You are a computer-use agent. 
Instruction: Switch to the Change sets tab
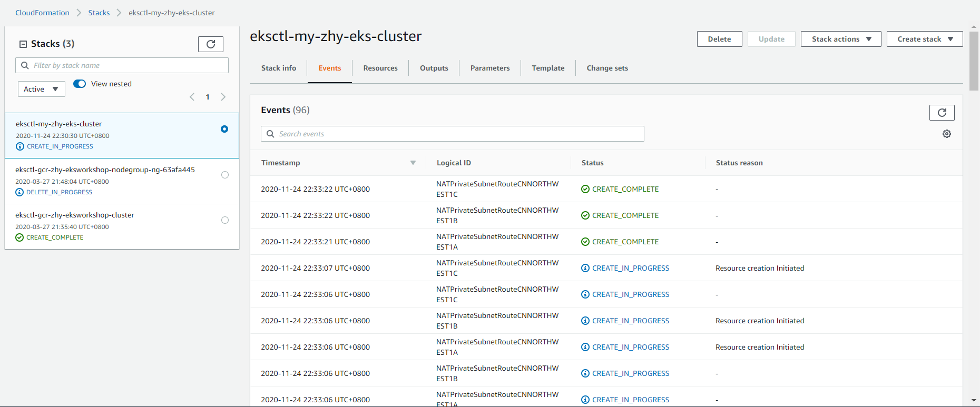pyautogui.click(x=607, y=68)
